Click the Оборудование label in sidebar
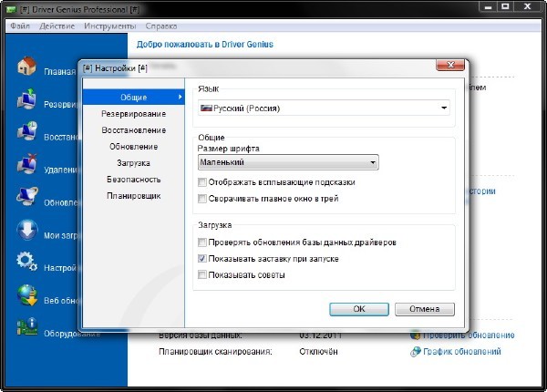 [72, 334]
